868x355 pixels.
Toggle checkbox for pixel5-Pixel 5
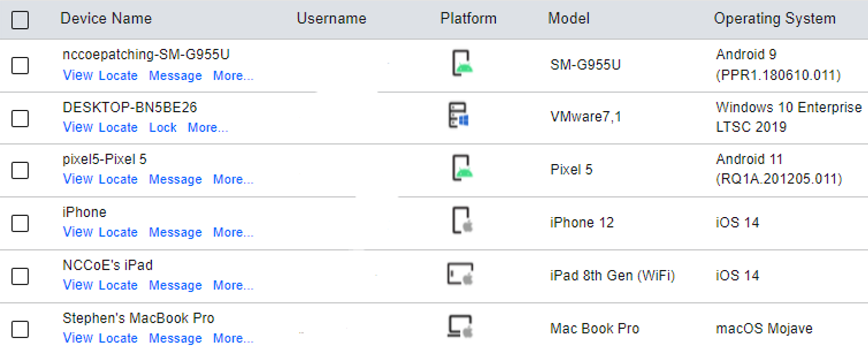pyautogui.click(x=20, y=170)
